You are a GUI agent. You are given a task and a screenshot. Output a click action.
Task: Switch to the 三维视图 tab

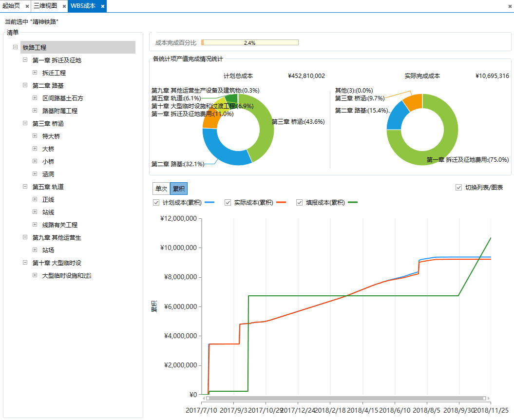tap(45, 6)
